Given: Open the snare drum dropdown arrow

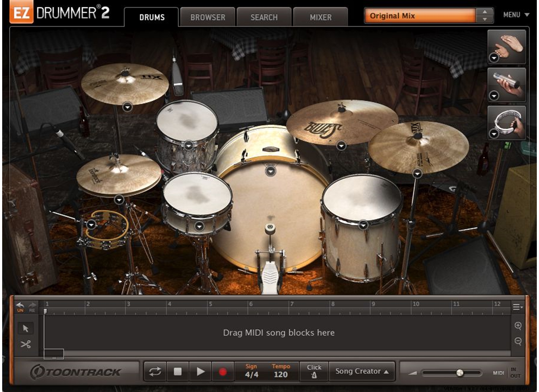Looking at the screenshot, I should coord(199,226).
